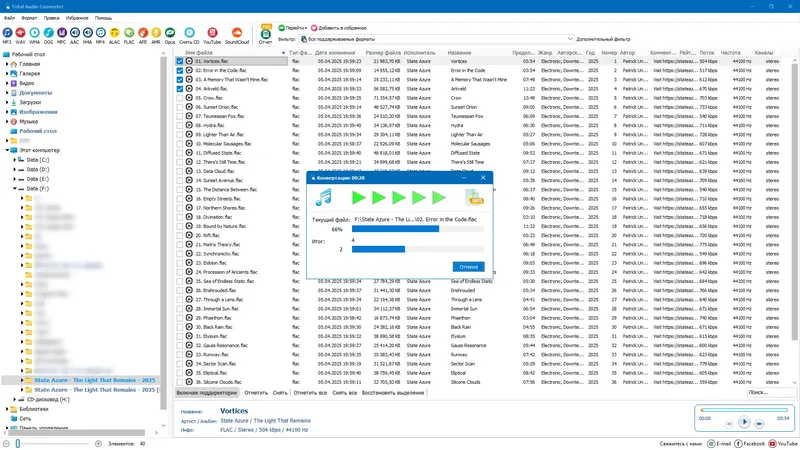Screen dimensions: 800x450
Task: Zoom out with the minus icon
Action: point(6,443)
